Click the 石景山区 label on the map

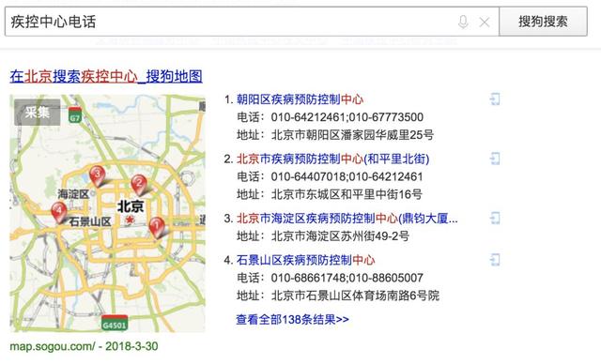click(x=90, y=221)
